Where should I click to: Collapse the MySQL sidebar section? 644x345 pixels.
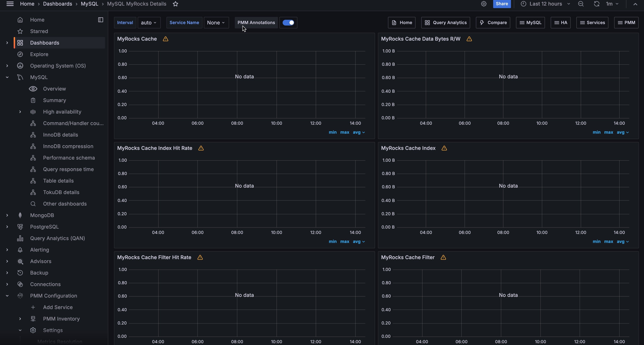[x=7, y=77]
